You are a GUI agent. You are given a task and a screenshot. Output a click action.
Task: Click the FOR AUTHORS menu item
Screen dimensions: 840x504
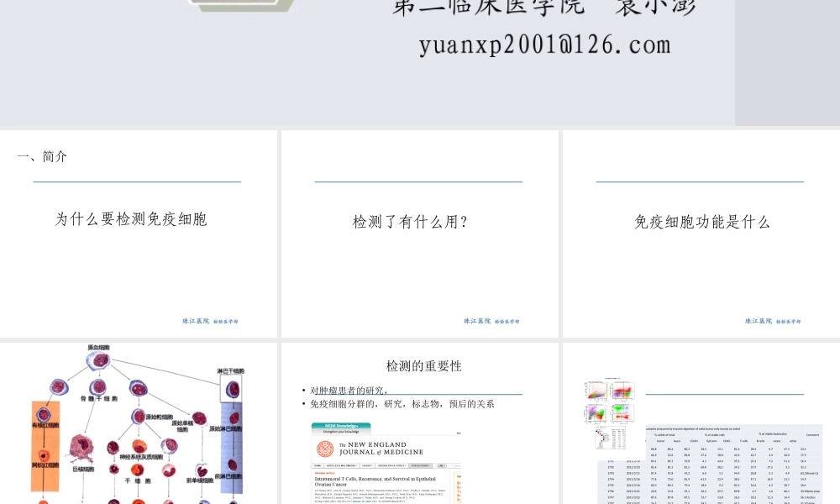pos(420,465)
